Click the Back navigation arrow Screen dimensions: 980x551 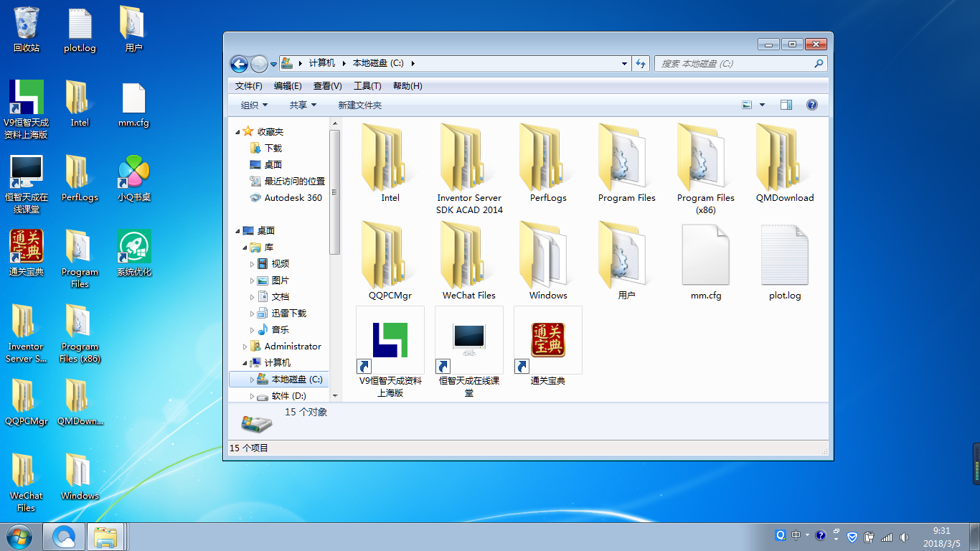pyautogui.click(x=239, y=64)
